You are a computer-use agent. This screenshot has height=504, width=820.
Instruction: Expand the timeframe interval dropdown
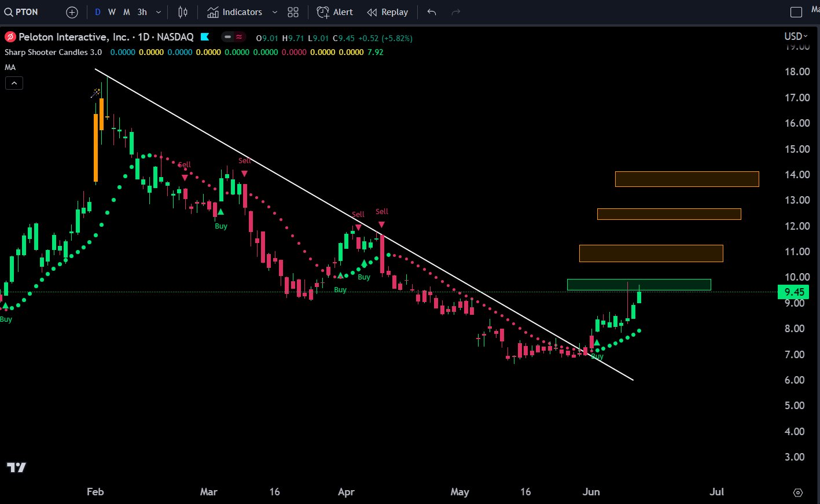(x=159, y=12)
